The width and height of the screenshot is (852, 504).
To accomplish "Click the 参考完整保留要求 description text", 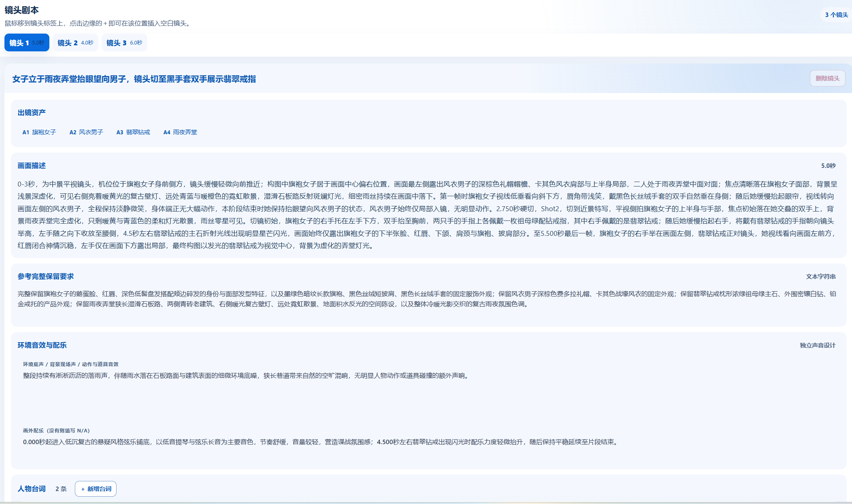I will [427, 299].
